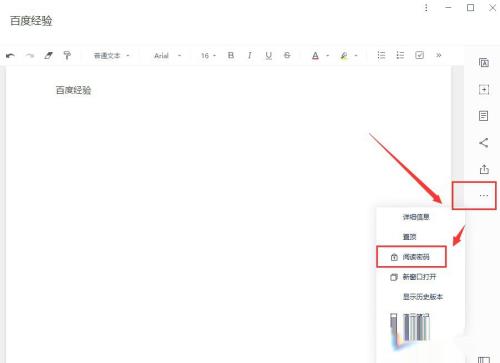Image resolution: width=500 pixels, height=363 pixels.
Task: Toggle underline formatting
Action: click(x=268, y=56)
